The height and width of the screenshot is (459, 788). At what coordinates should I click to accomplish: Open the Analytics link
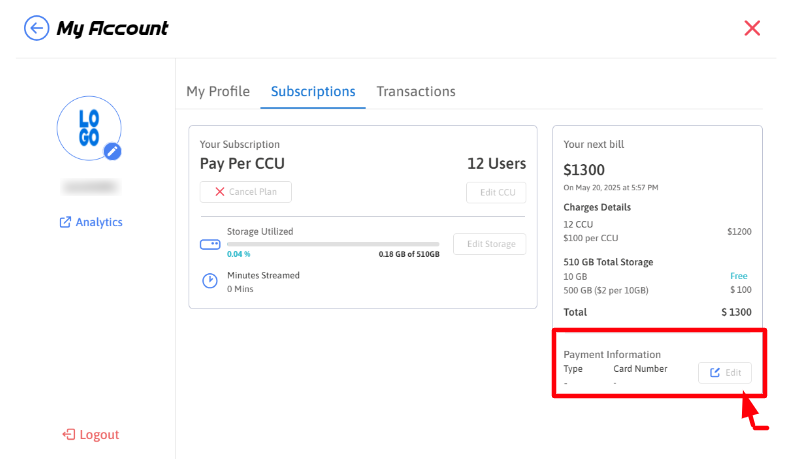point(98,222)
